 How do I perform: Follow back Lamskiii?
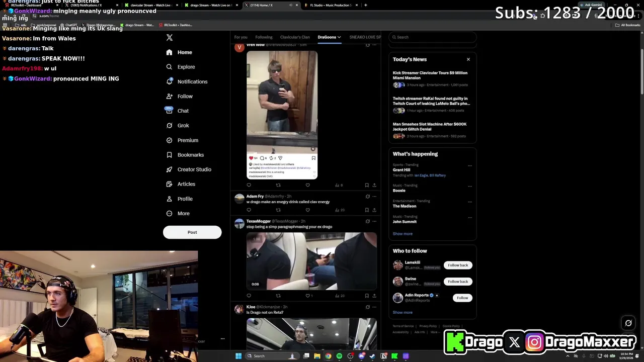(x=458, y=265)
